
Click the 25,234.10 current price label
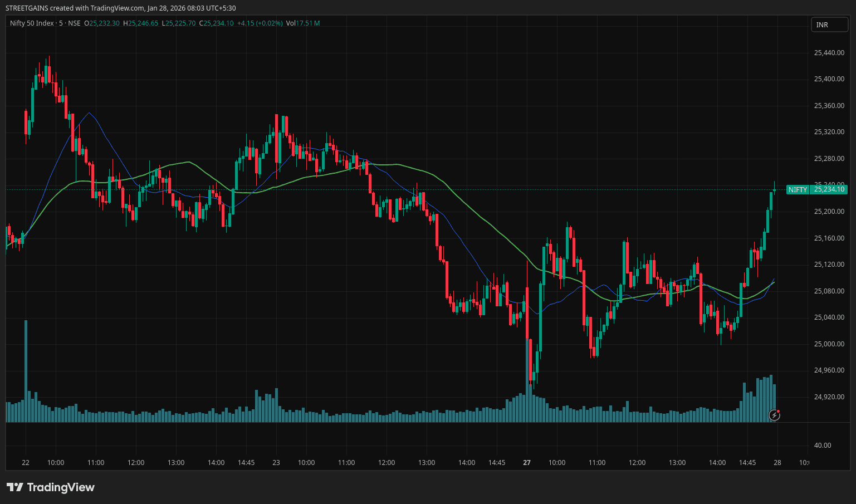(x=829, y=190)
